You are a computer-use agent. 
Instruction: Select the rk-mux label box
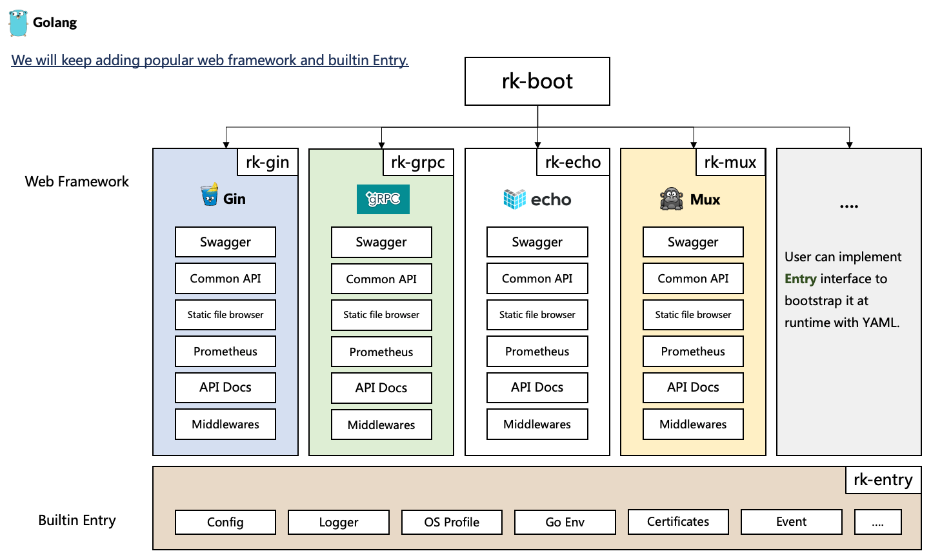coord(730,162)
